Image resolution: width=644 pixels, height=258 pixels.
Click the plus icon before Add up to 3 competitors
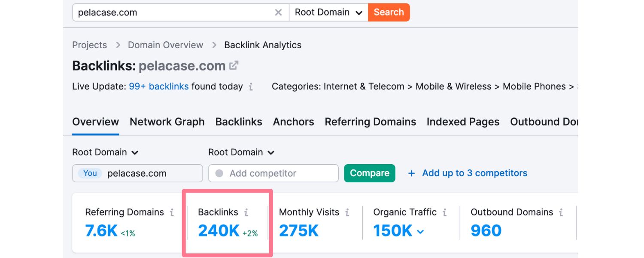pos(411,173)
